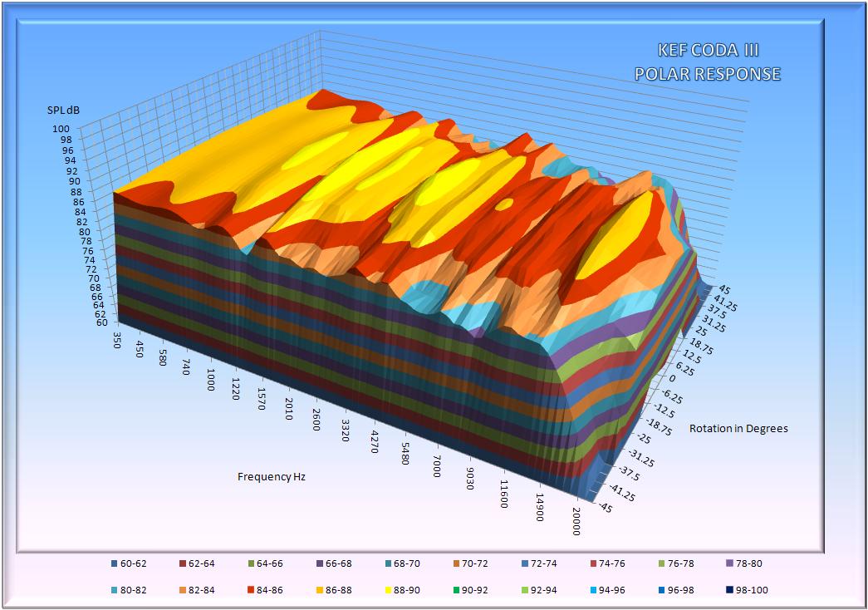Click the 96-98 legend swatch
Viewport: 868px width, 610px height.
(x=661, y=590)
